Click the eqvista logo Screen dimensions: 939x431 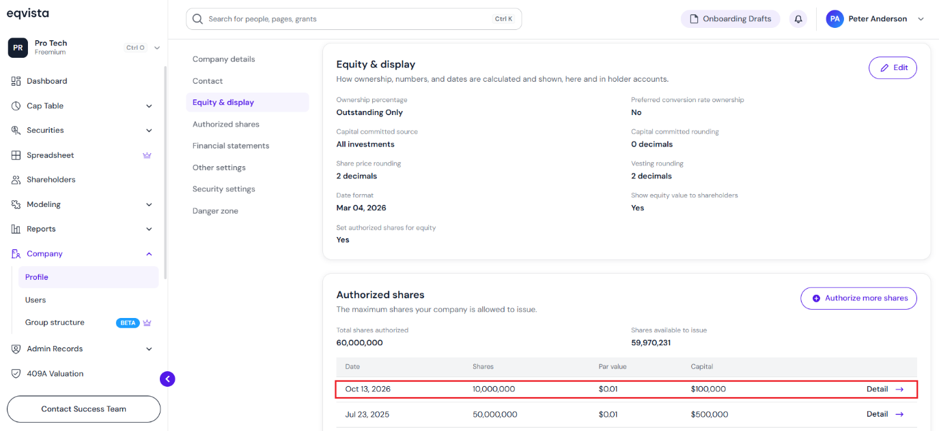(x=28, y=14)
